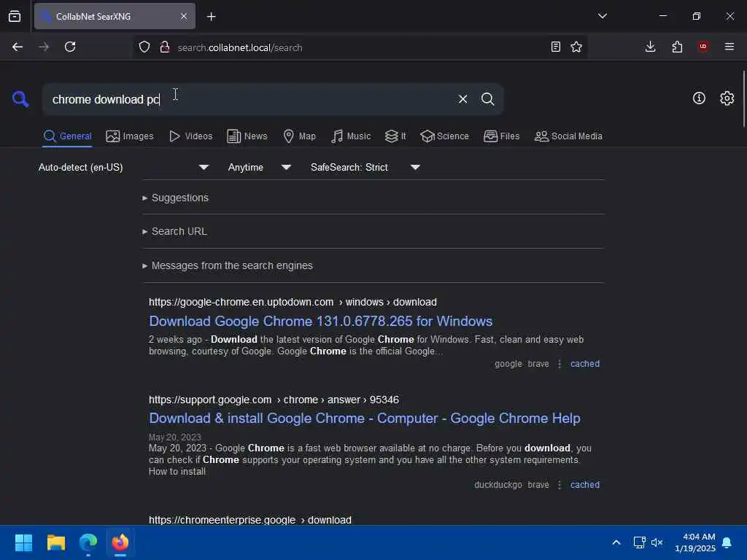Switch to Images category
Image resolution: width=747 pixels, height=560 pixels.
coord(130,136)
